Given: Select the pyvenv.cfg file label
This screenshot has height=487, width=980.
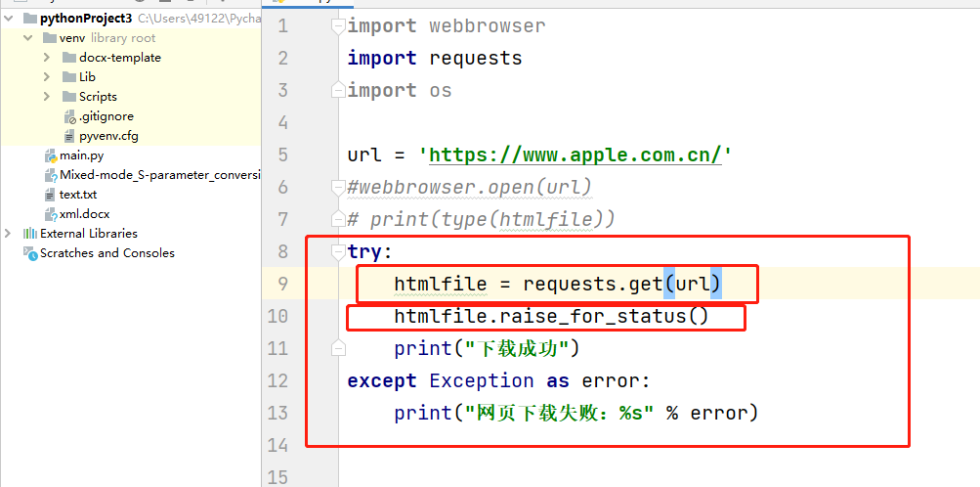Looking at the screenshot, I should pos(108,136).
